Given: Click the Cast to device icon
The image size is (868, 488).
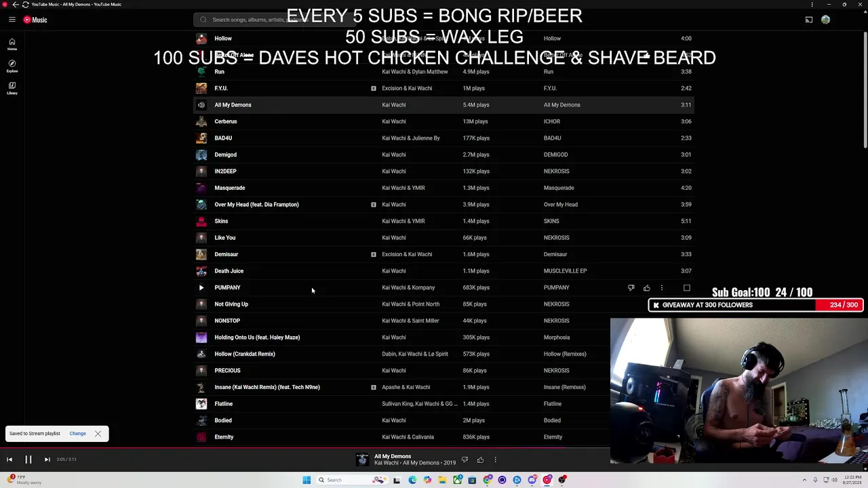Looking at the screenshot, I should tap(808, 20).
